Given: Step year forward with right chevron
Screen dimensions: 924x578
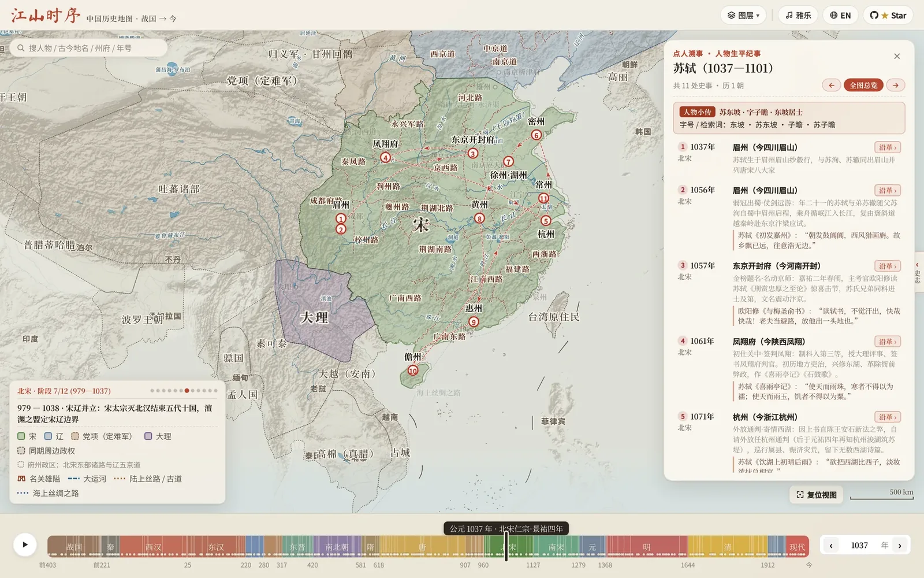Looking at the screenshot, I should pos(900,545).
